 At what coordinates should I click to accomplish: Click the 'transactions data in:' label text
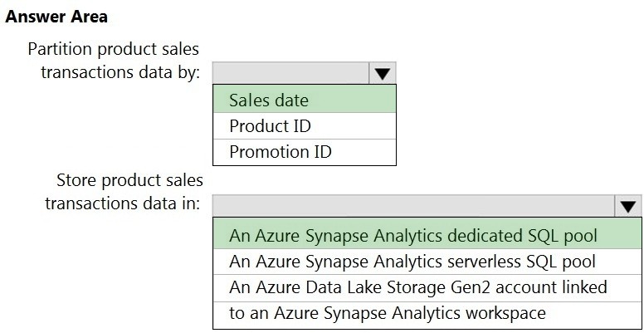122,203
